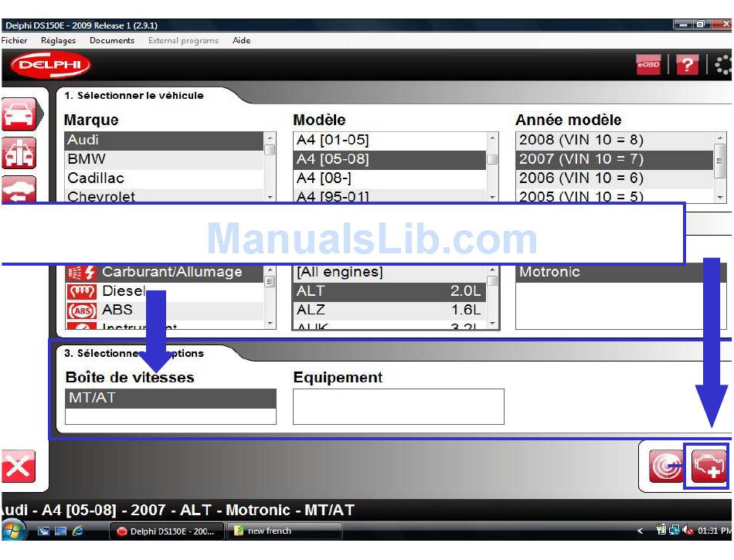Select Cadillac in the Marque list
Viewport: 734px width, 560px height.
pos(164,178)
